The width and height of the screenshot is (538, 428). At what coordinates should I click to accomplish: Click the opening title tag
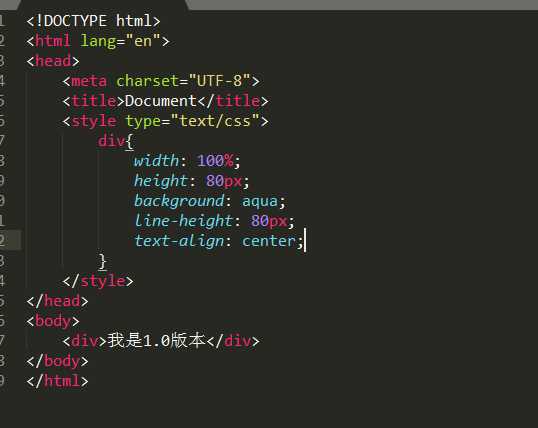(93, 101)
